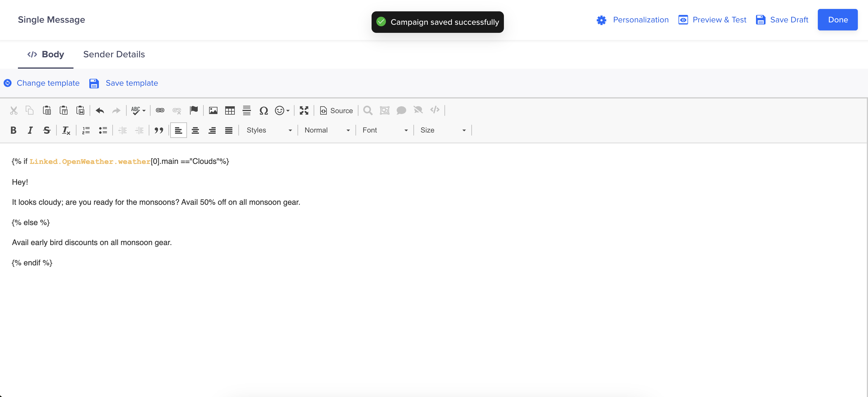Open the emoji smiley picker
Viewport: 868px width, 397px height.
tap(282, 110)
